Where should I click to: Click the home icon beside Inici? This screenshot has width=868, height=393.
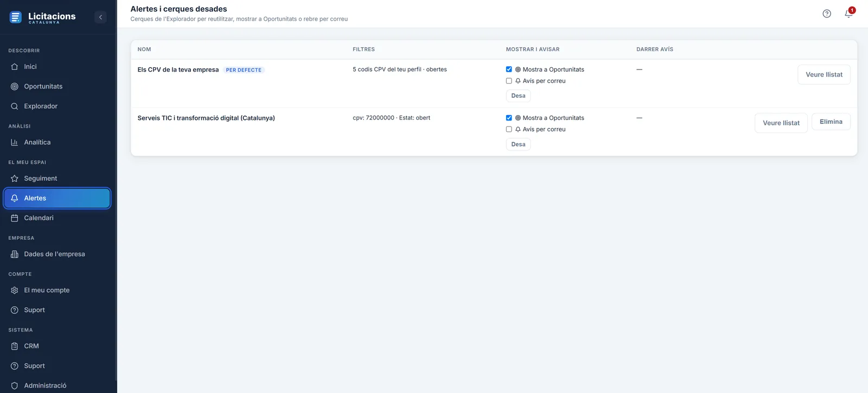pos(15,67)
